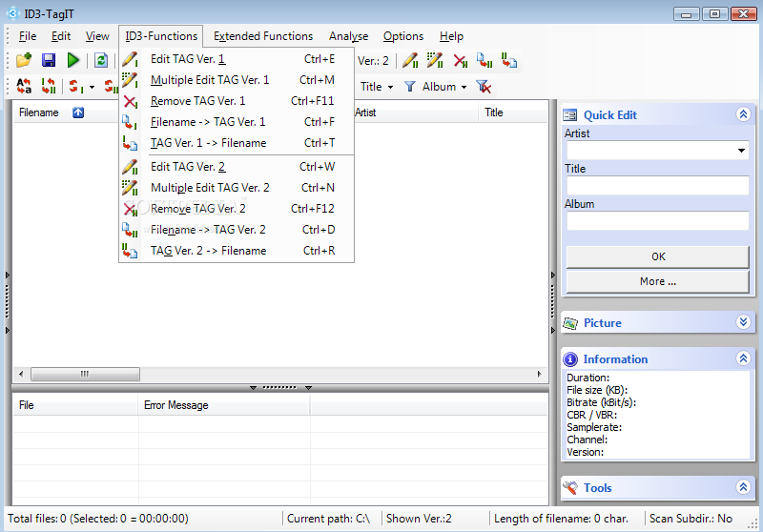
Task: Open the Artist combo box dropdown arrow
Action: click(x=741, y=151)
